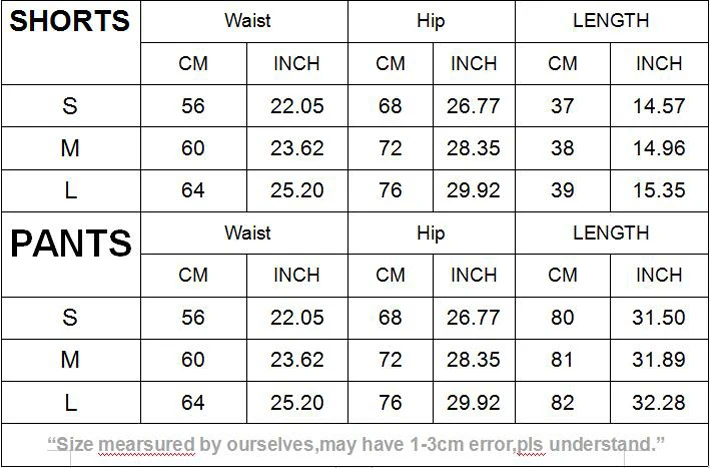Click the pants length cell showing 80
This screenshot has width=710, height=468.
coord(563,318)
